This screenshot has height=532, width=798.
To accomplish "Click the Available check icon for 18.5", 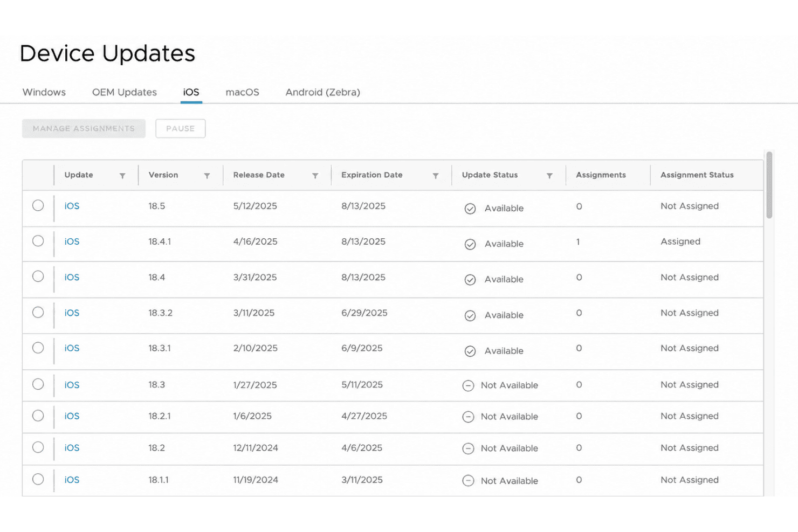I will [470, 209].
